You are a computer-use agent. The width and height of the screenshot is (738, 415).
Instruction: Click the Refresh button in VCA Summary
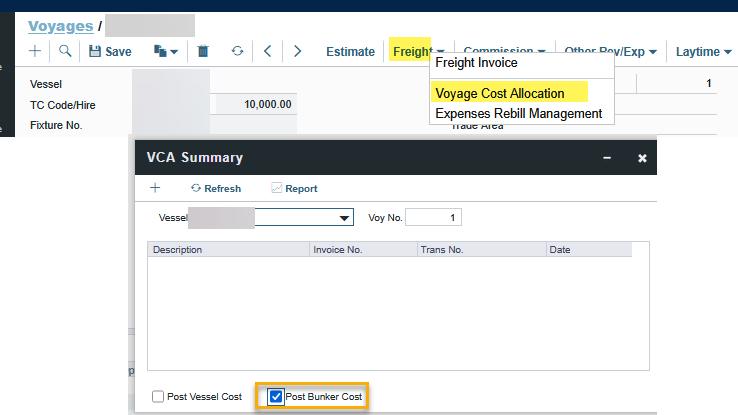click(x=215, y=188)
